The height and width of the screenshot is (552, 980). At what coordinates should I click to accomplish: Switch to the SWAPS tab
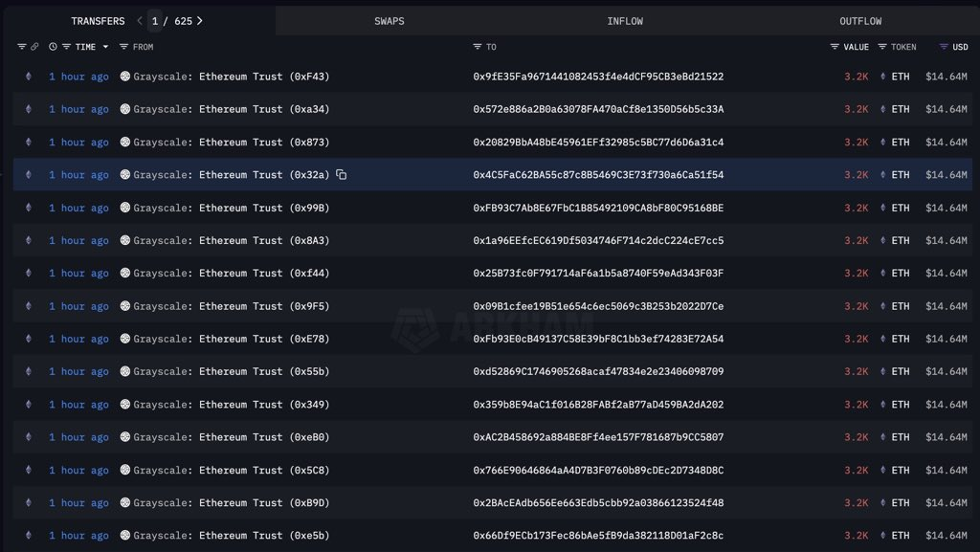[x=389, y=20]
